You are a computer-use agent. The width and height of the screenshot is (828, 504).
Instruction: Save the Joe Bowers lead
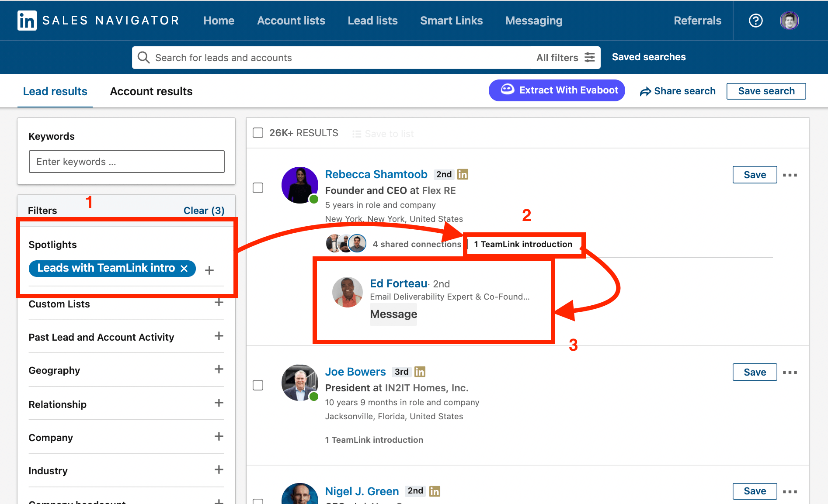coord(755,372)
